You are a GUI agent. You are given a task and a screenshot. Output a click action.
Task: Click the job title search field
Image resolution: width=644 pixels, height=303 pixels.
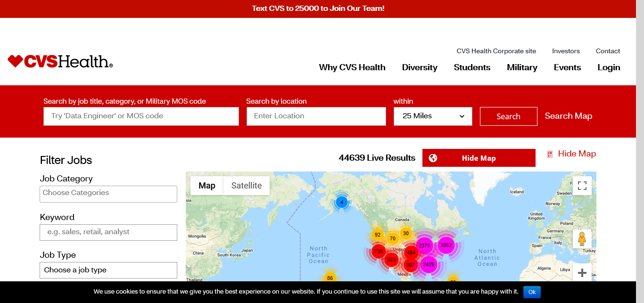141,116
